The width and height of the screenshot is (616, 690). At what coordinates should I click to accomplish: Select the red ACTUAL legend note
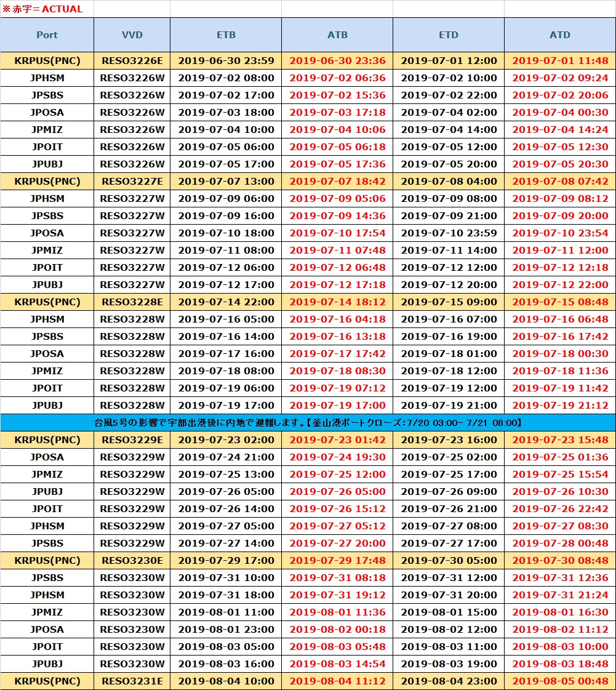point(42,9)
